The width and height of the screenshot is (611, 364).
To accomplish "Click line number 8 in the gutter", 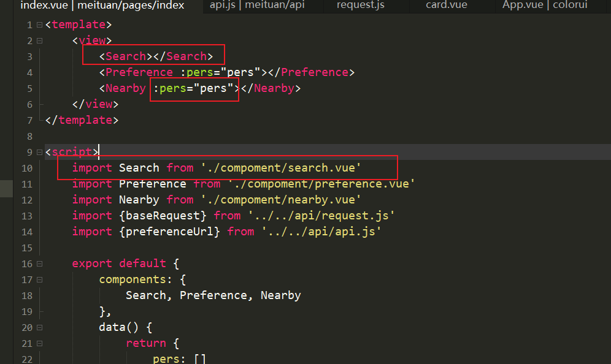I will point(29,137).
